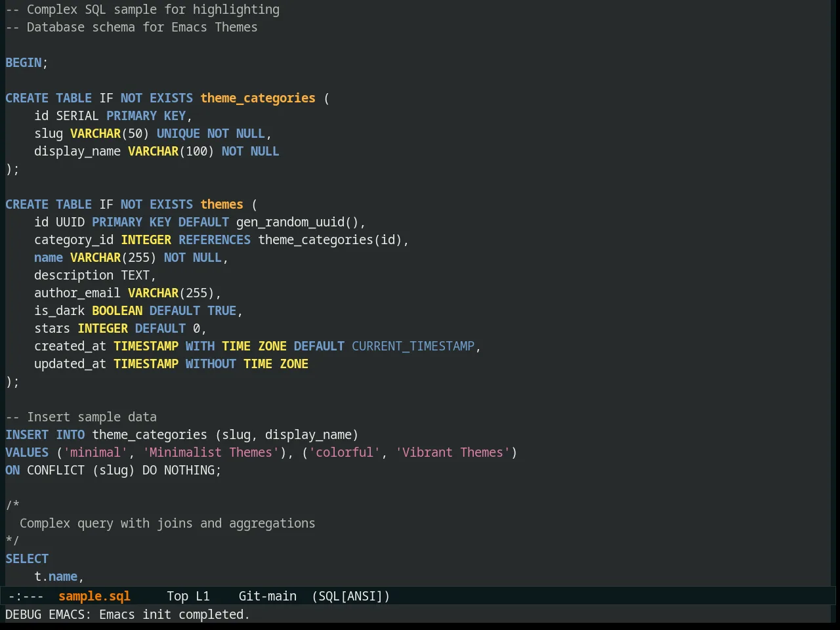Click the description TEXT line
The image size is (840, 630).
coord(95,275)
